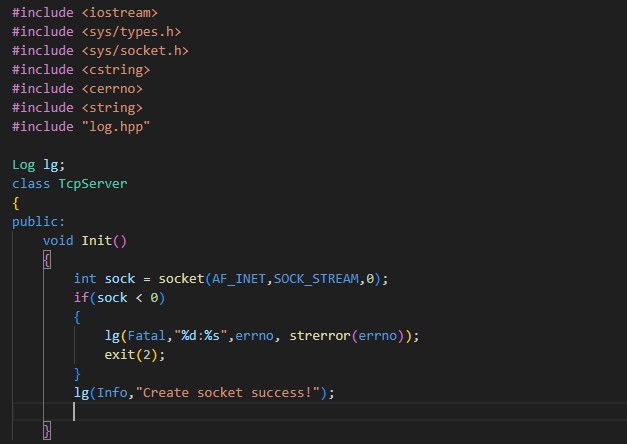Click the <sys/types.h> include text

pyautogui.click(x=131, y=32)
